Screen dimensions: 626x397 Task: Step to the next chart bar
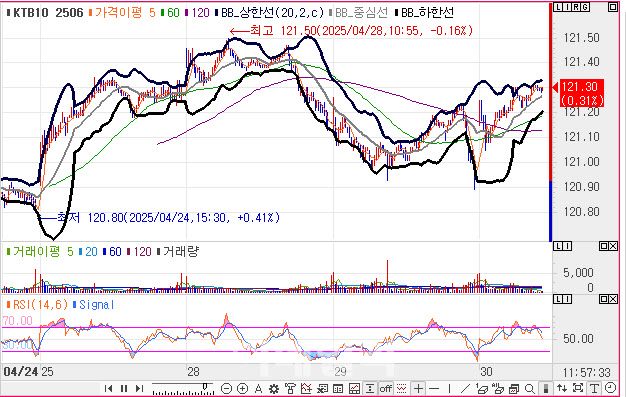pyautogui.click(x=139, y=388)
